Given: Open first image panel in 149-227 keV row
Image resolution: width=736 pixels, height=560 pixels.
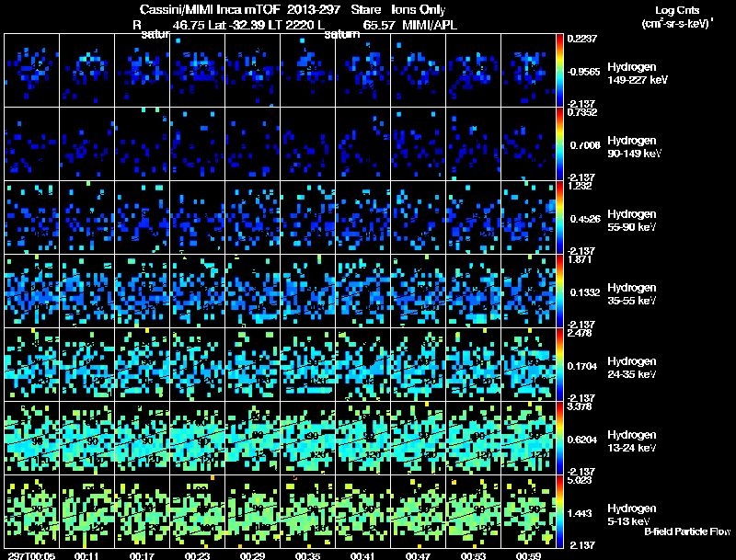Looking at the screenshot, I should coord(31,70).
